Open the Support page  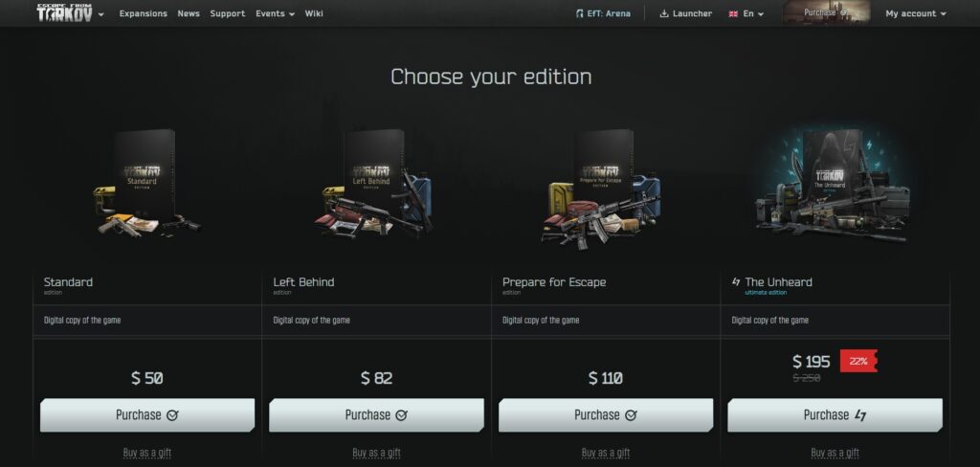point(228,13)
